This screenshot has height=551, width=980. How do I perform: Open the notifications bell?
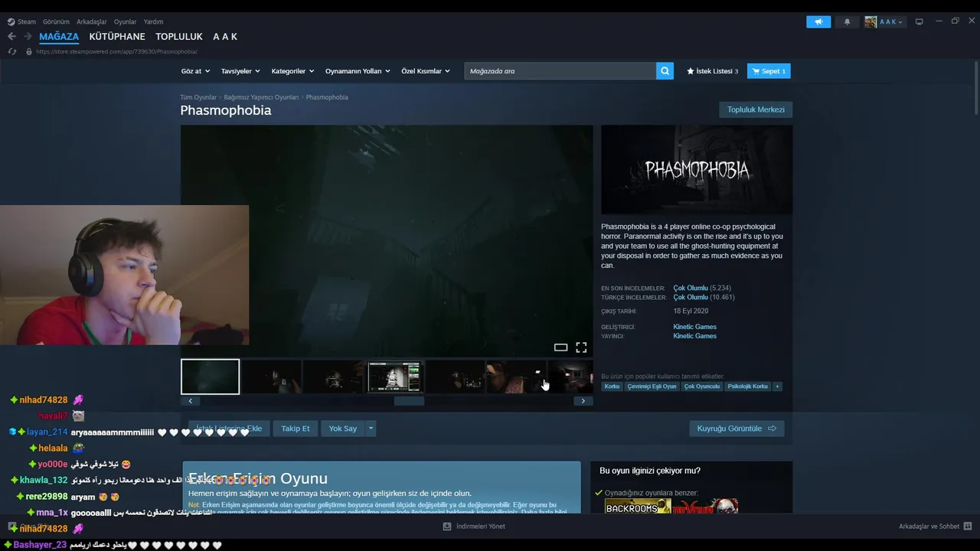(x=847, y=21)
